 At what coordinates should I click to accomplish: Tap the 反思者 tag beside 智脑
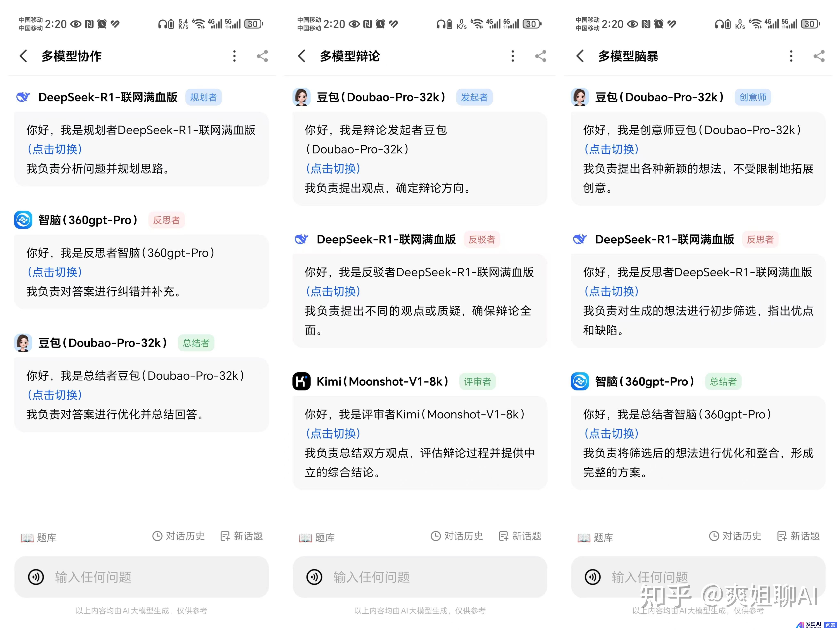[166, 220]
